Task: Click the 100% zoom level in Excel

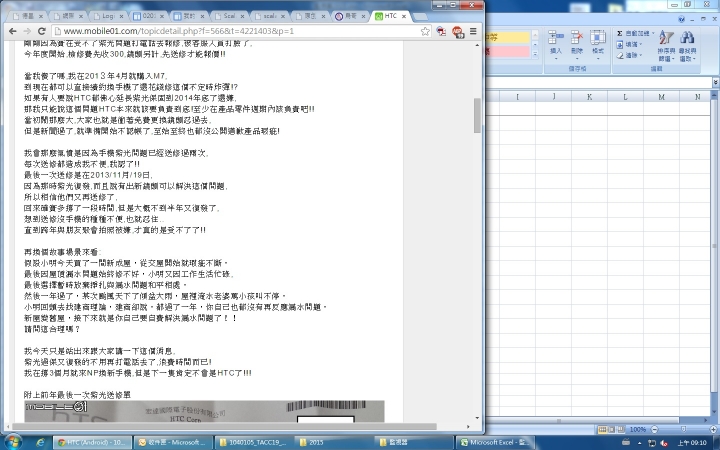Action: (x=637, y=429)
